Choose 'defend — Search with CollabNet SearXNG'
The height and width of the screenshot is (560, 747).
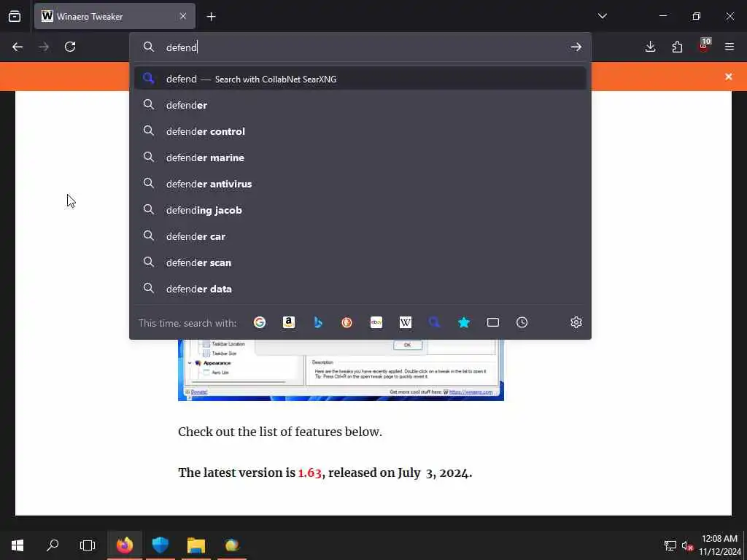(360, 79)
